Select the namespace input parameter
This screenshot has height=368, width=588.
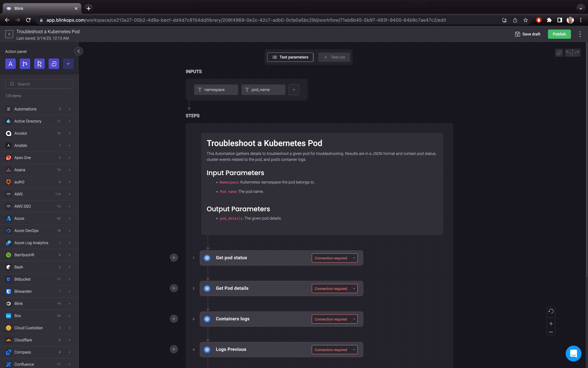(x=216, y=90)
